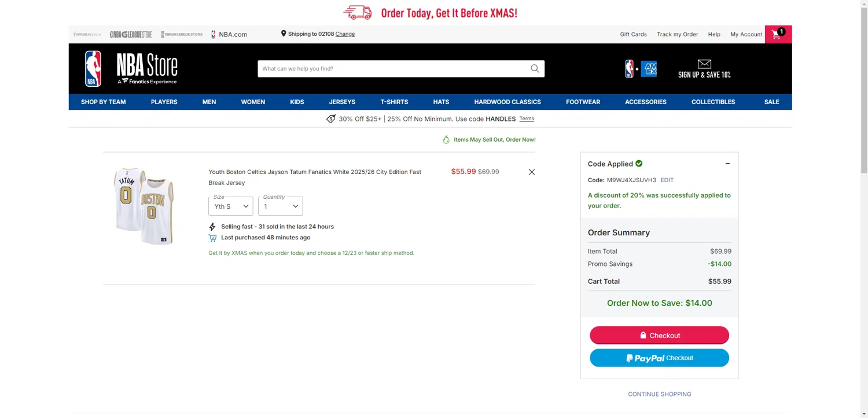Viewport: 868px width, 418px height.
Task: Edit the applied promo code
Action: click(x=667, y=180)
